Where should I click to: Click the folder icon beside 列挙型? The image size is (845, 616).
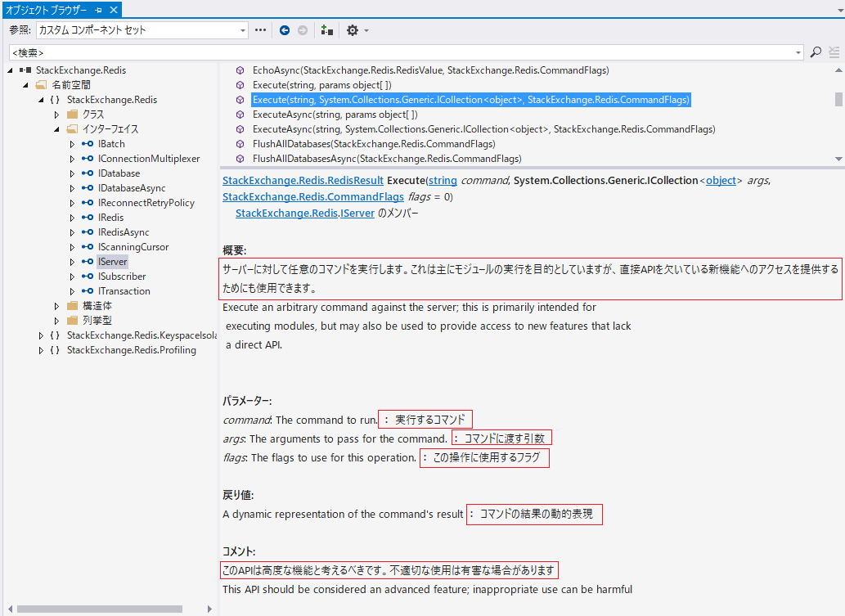72,320
